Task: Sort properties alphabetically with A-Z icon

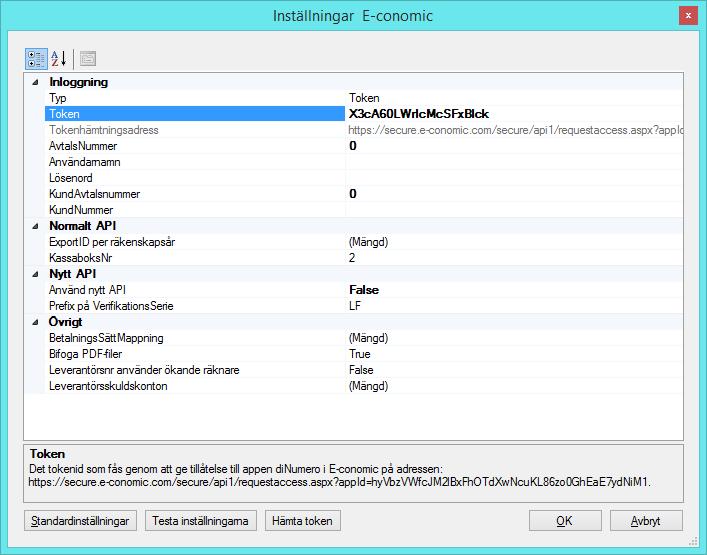Action: 59,59
